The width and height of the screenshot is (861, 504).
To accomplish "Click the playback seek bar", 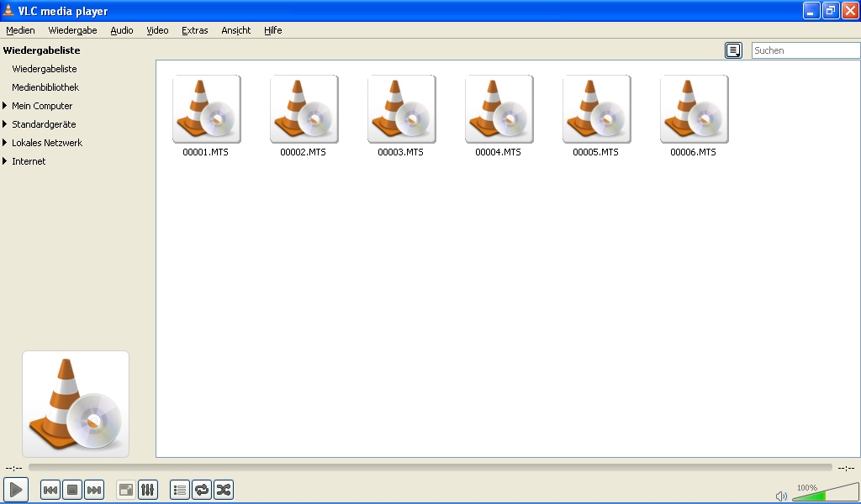I will [x=430, y=468].
